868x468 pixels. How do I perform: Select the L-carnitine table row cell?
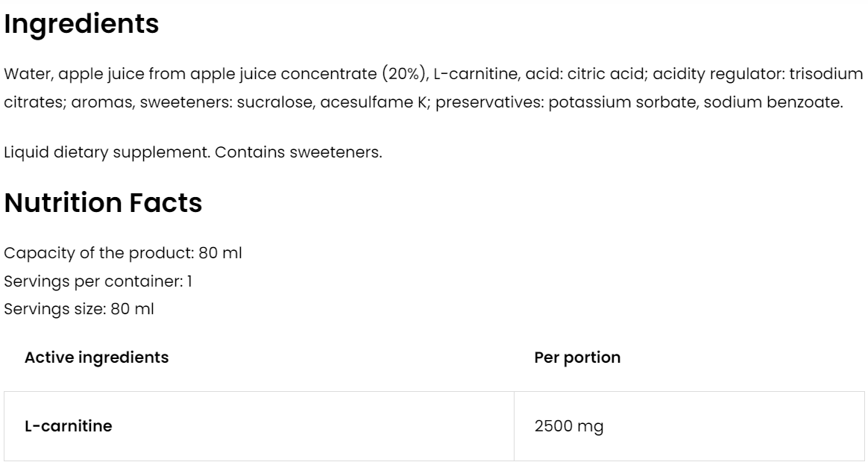click(69, 427)
